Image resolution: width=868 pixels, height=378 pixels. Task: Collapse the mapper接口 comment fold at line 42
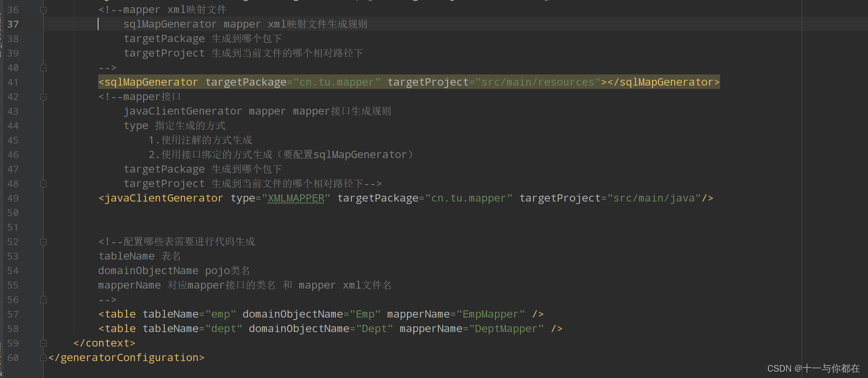pos(43,97)
